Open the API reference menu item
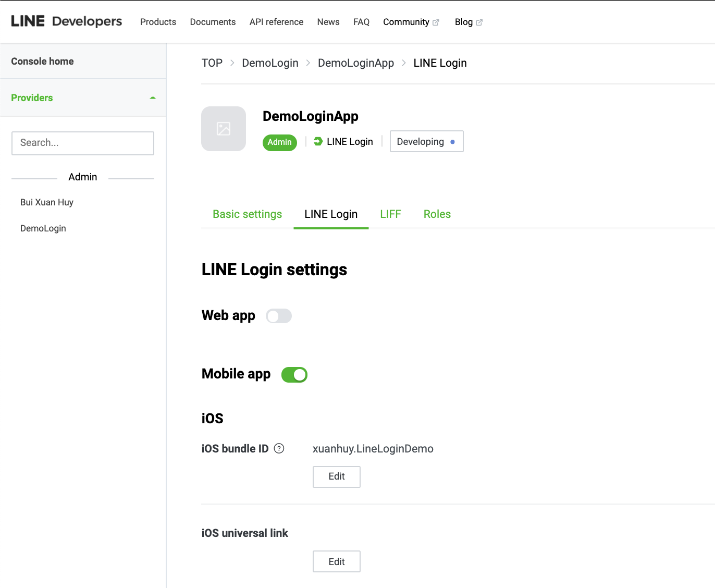The height and width of the screenshot is (588, 715). point(276,22)
